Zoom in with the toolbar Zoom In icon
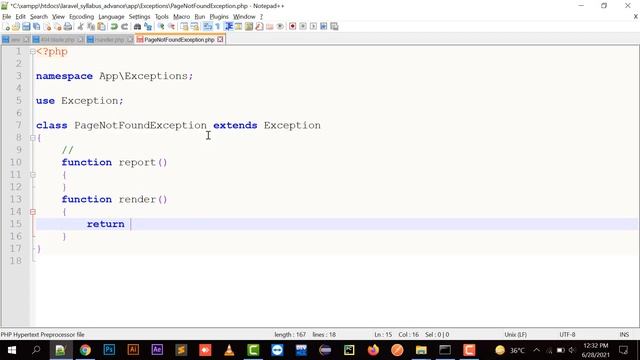Image resolution: width=640 pixels, height=360 pixels. [161, 27]
